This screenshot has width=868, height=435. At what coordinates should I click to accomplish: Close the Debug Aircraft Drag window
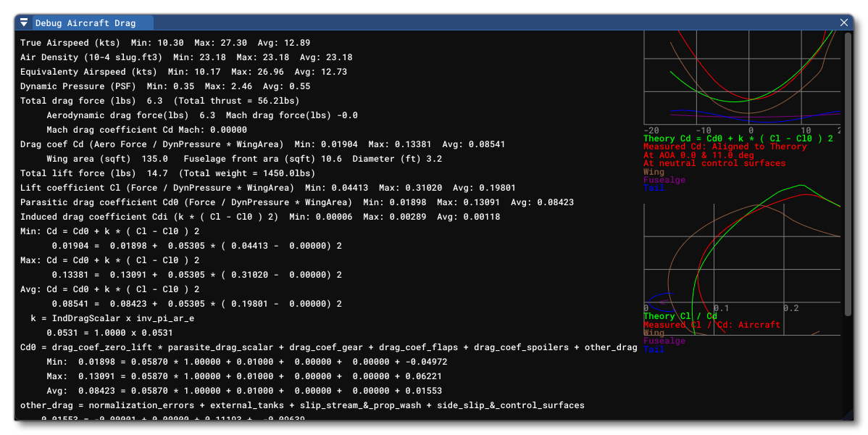coord(844,23)
